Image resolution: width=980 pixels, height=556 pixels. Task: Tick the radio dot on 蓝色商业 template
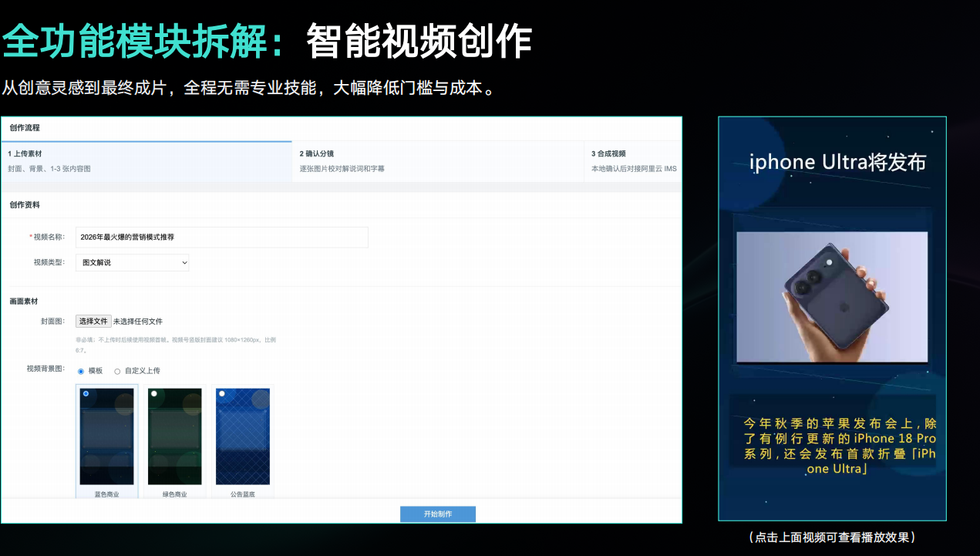pyautogui.click(x=86, y=394)
